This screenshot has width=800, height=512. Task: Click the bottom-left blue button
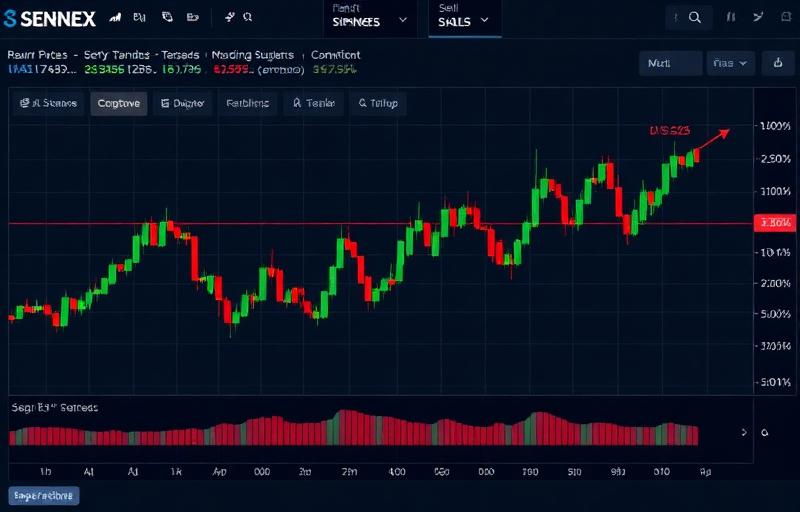[x=44, y=496]
